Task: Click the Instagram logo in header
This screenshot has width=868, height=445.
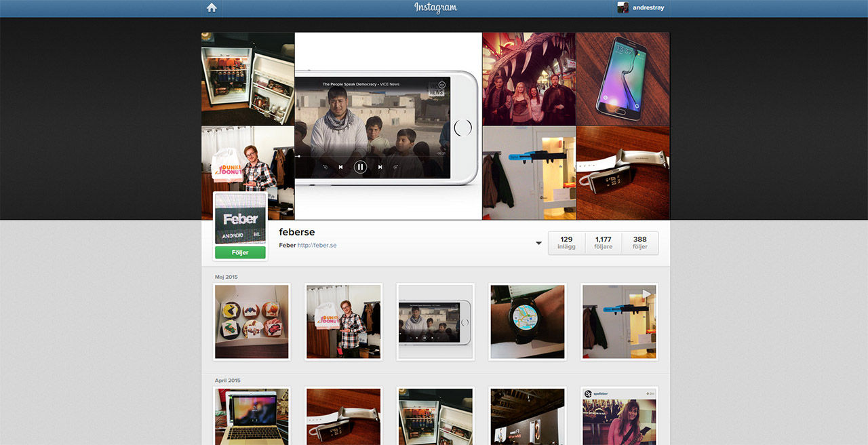Action: tap(435, 8)
